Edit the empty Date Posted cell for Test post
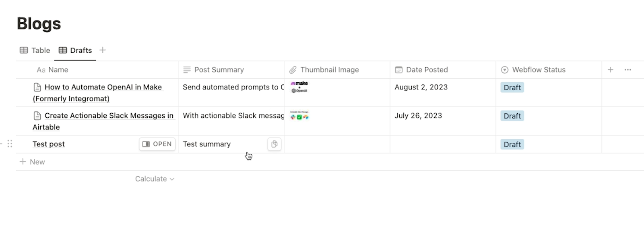644x227 pixels. 443,144
